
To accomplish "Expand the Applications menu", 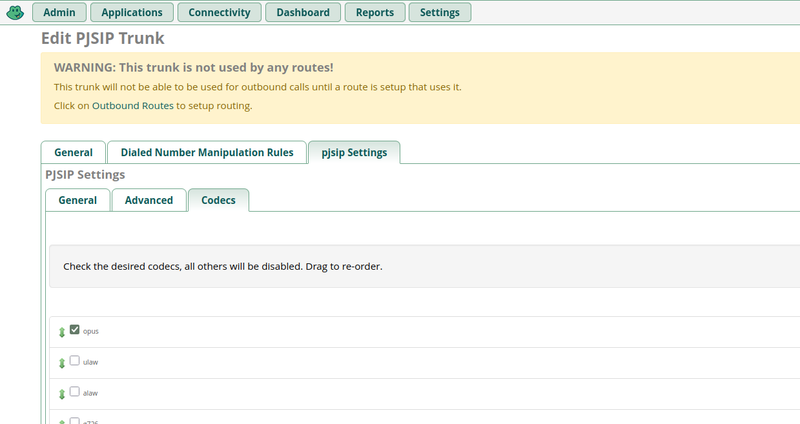I will tap(131, 13).
